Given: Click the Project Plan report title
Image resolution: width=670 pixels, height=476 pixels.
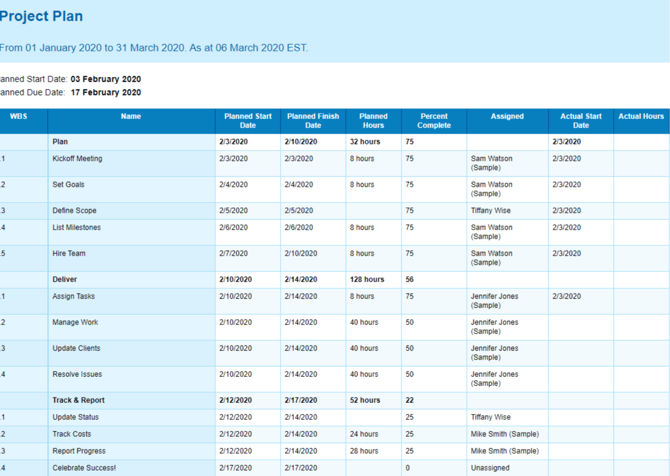Looking at the screenshot, I should tap(41, 16).
